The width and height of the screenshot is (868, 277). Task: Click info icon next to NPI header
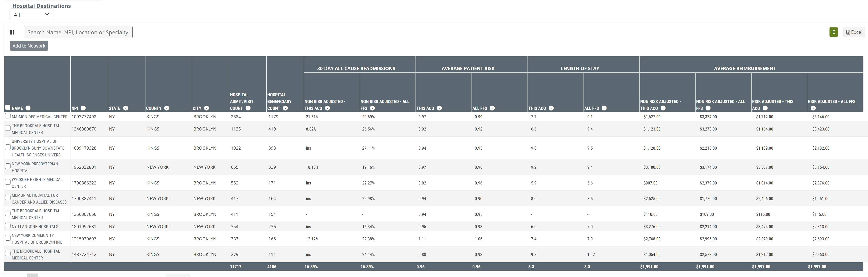(83, 108)
